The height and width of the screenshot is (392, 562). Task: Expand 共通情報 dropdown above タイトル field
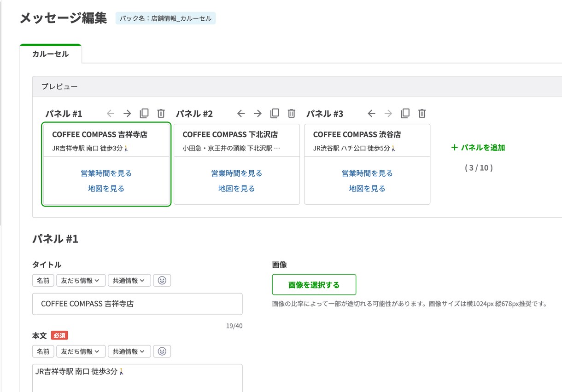click(129, 280)
